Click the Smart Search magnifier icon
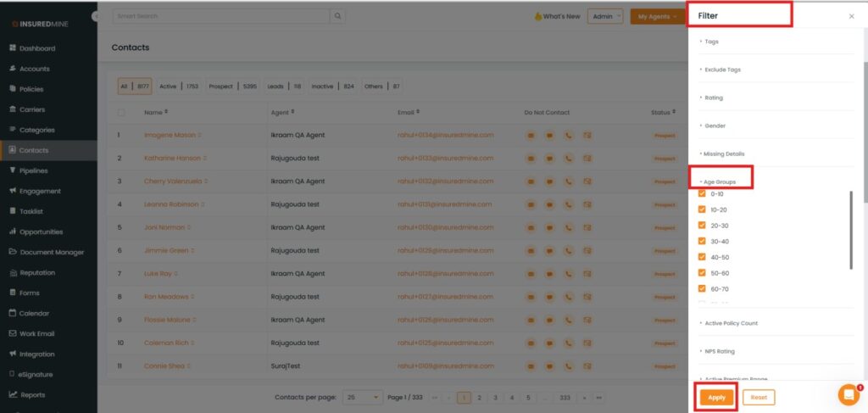Image resolution: width=868 pixels, height=413 pixels. (x=337, y=16)
